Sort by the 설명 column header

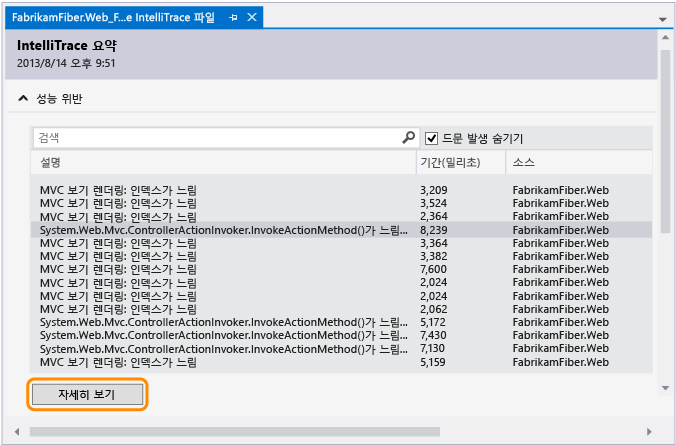[223, 163]
